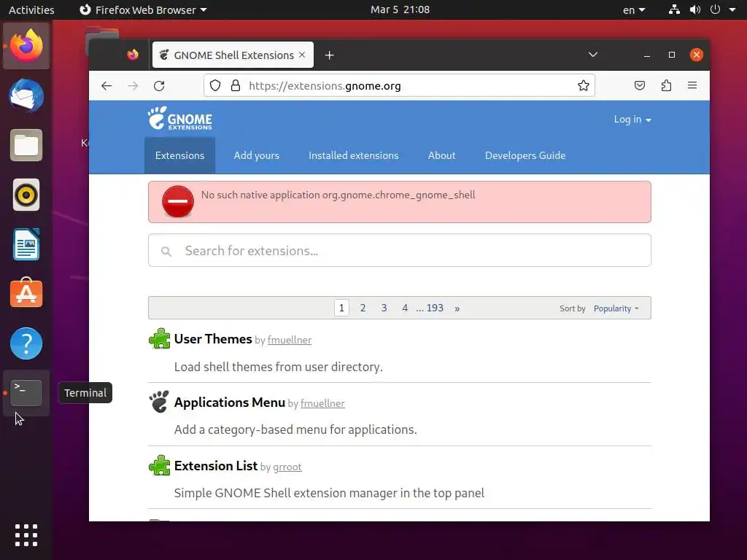
Task: Show Applications grid button
Action: click(26, 535)
